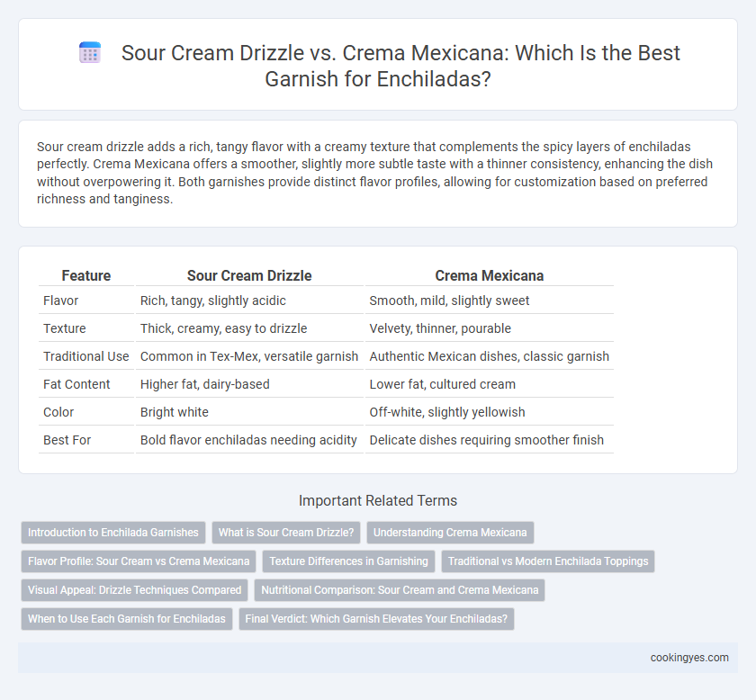This screenshot has height=700, width=756.
Task: Click the introductory paragraph about sour cream drizzle
Action: point(374,173)
